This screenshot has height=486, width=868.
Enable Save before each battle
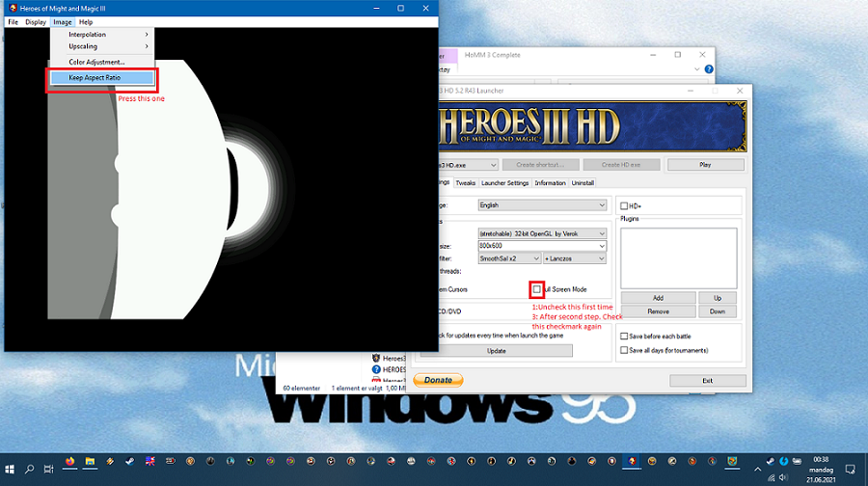[624, 336]
